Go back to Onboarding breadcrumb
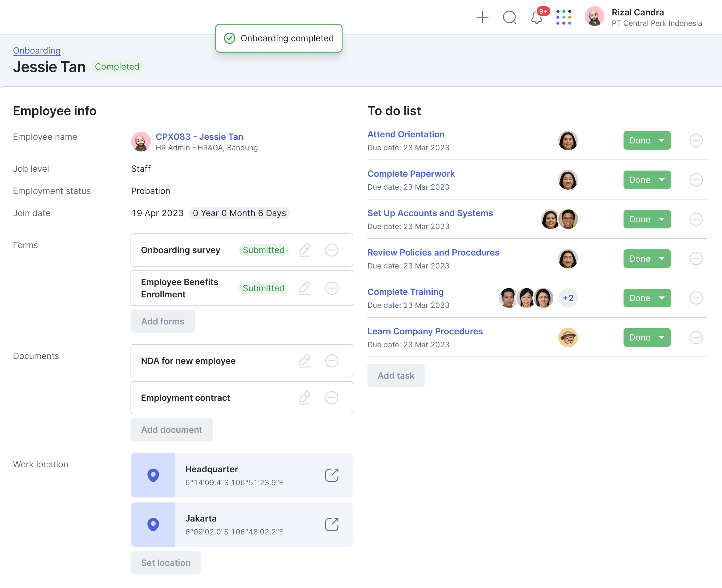The width and height of the screenshot is (722, 588). (x=37, y=50)
